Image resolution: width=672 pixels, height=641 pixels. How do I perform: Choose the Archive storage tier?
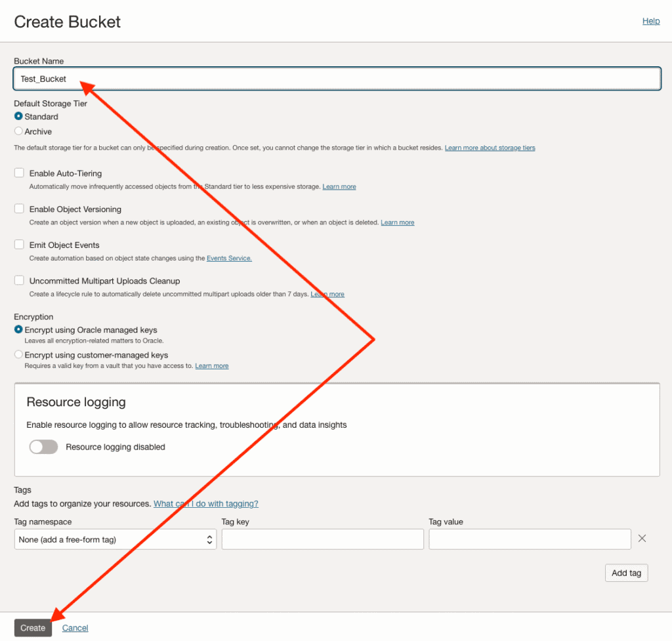tap(18, 132)
